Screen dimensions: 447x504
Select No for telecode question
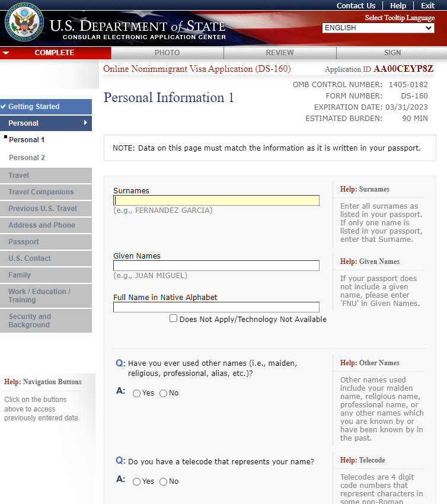click(163, 481)
